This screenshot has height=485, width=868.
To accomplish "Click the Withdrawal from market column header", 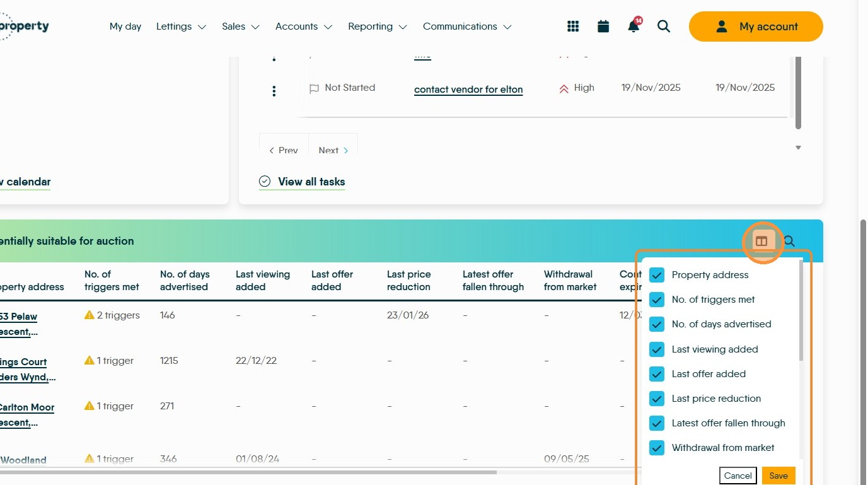I will pos(570,281).
